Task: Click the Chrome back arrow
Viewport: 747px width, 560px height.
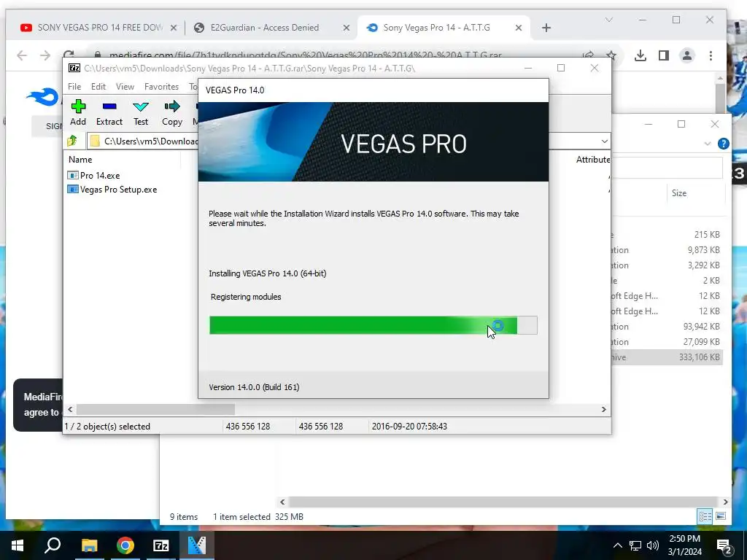Action: coord(22,55)
